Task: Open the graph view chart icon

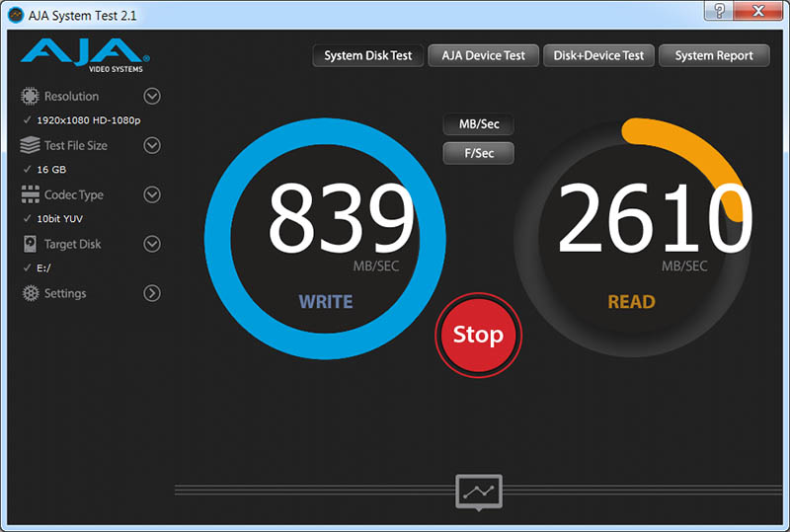Action: 479,492
